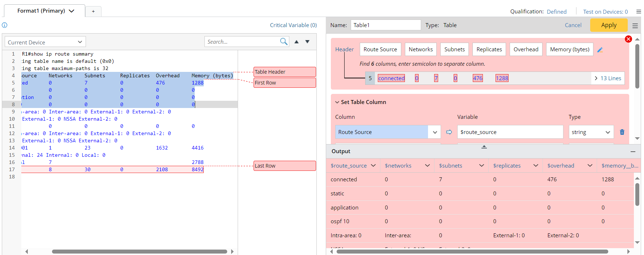
Task: Click the pencil edit icon beside header columns
Action: tap(600, 50)
